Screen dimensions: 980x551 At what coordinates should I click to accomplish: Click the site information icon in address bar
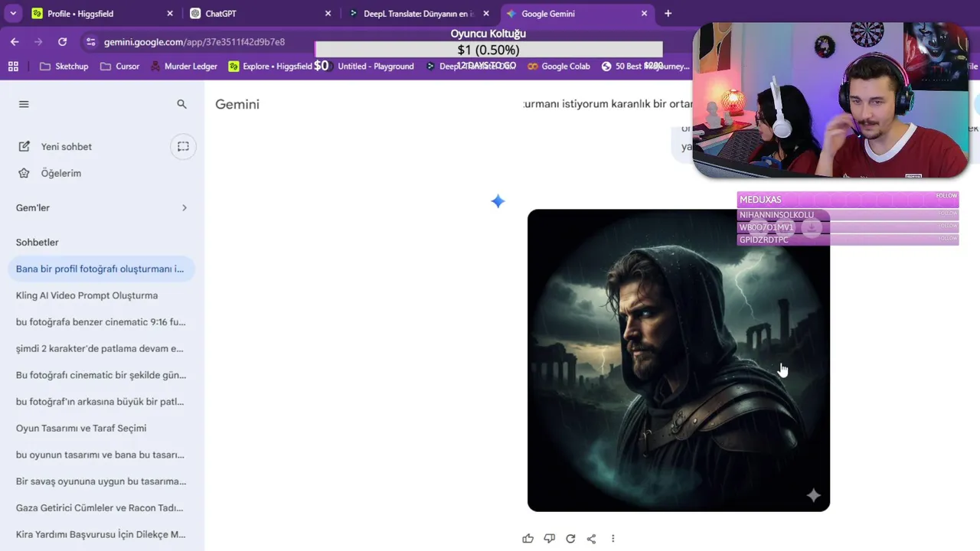tap(90, 42)
